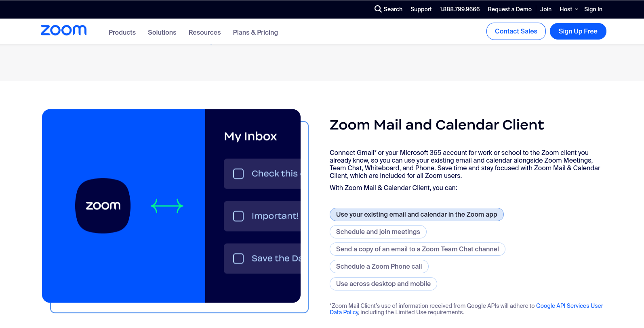
Task: Open the Products dropdown menu
Action: click(122, 32)
